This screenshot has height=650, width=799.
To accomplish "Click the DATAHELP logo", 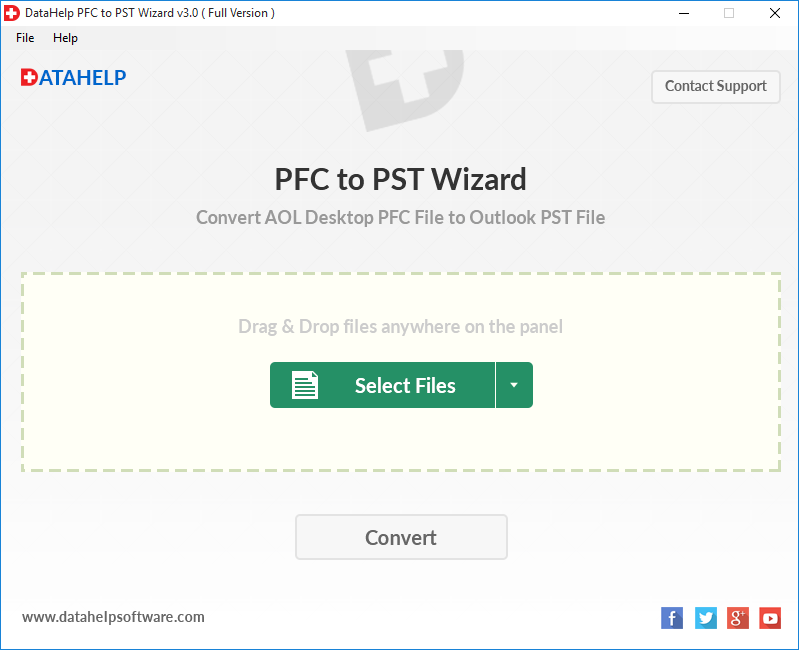I will [x=73, y=77].
